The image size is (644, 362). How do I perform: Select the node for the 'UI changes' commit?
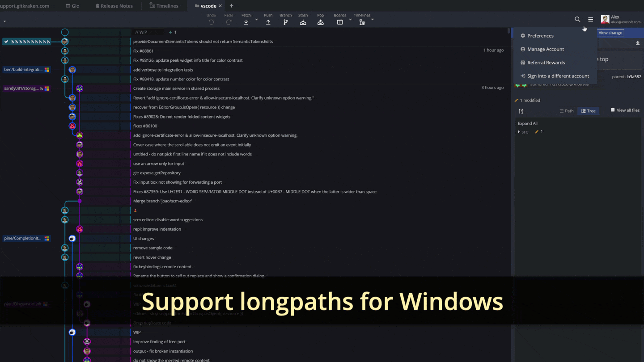[x=72, y=239]
